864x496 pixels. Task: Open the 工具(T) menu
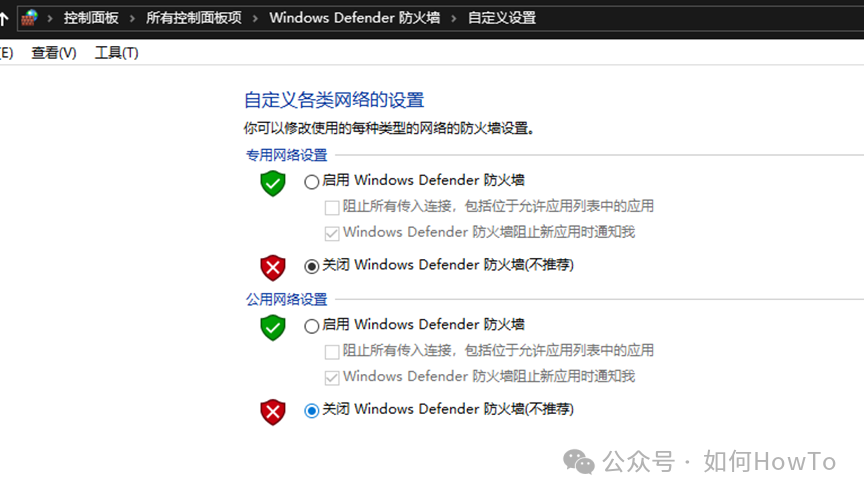117,53
